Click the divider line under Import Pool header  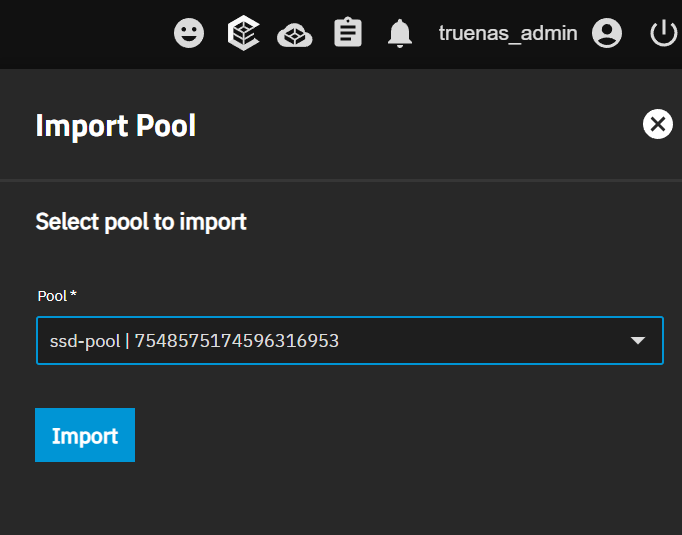tap(340, 180)
